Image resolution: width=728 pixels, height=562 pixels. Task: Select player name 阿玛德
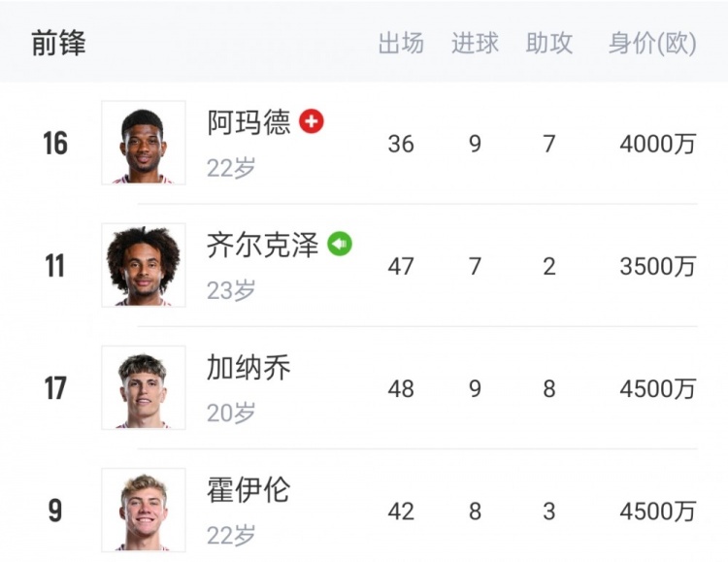point(248,122)
